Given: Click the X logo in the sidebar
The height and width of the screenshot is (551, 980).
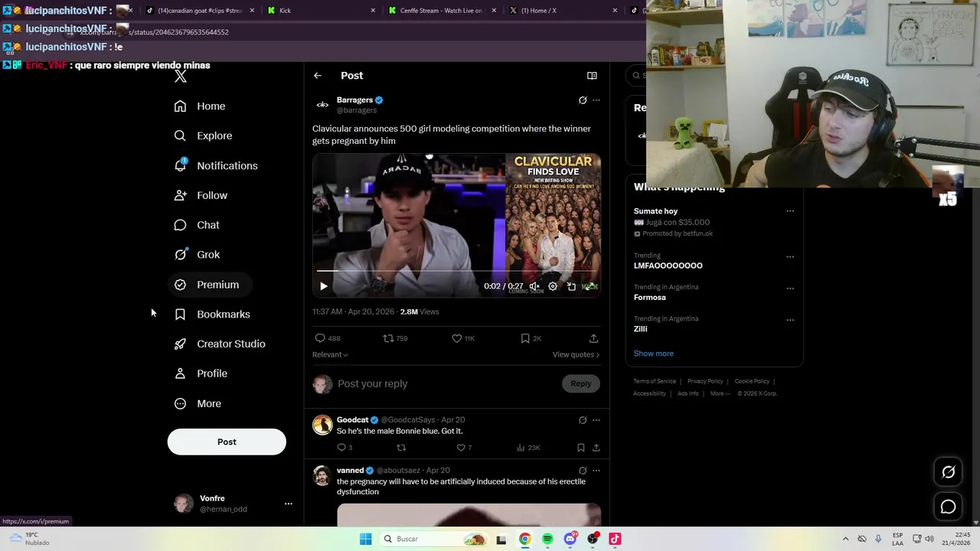Looking at the screenshot, I should point(180,76).
